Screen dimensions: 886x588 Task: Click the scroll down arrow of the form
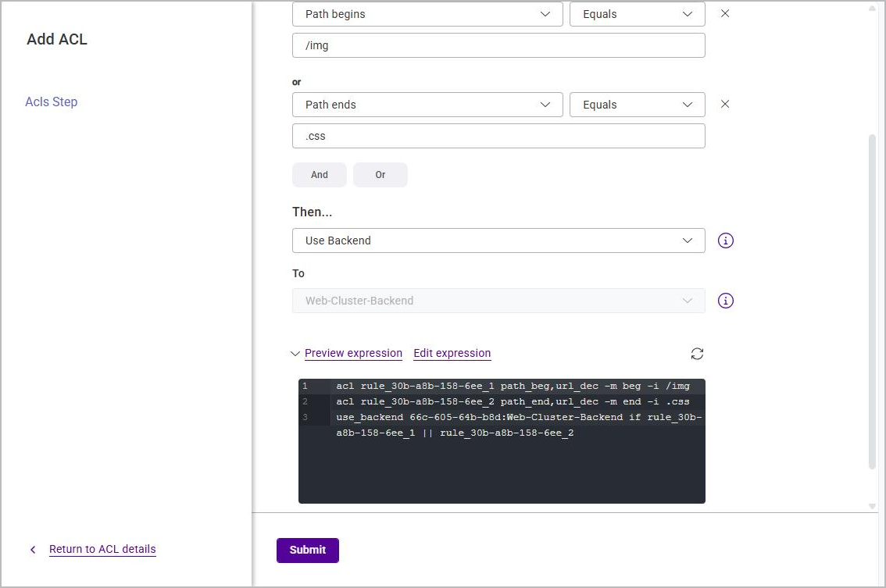point(872,507)
